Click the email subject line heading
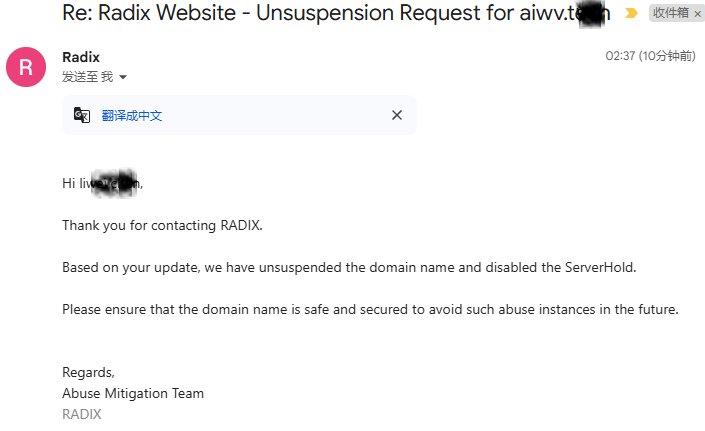 336,13
